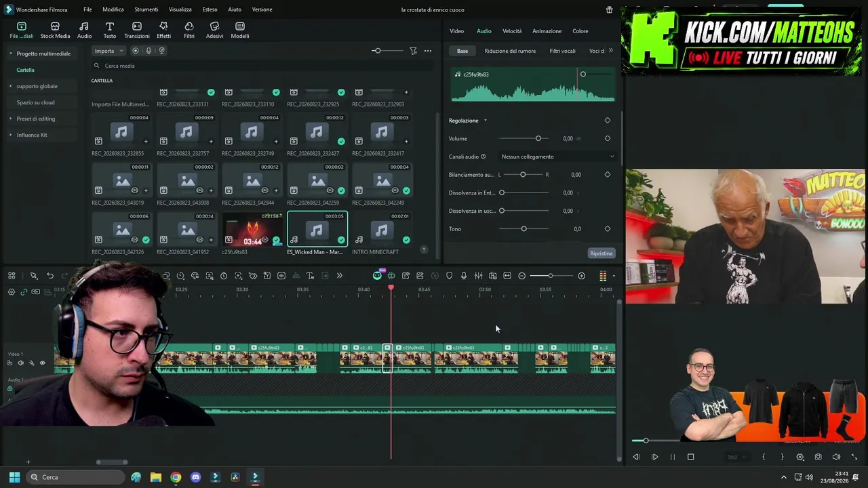Click the timeline zoom in plus icon

coord(581,276)
